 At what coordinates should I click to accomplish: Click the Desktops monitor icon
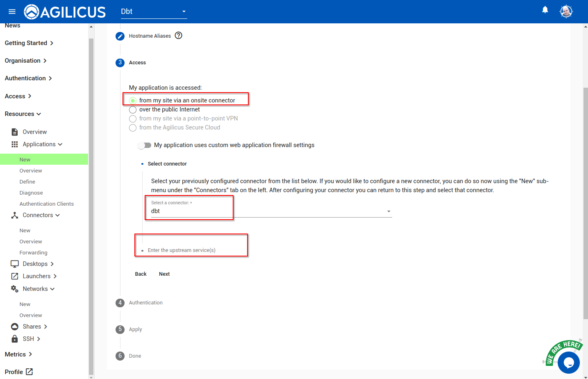point(15,264)
